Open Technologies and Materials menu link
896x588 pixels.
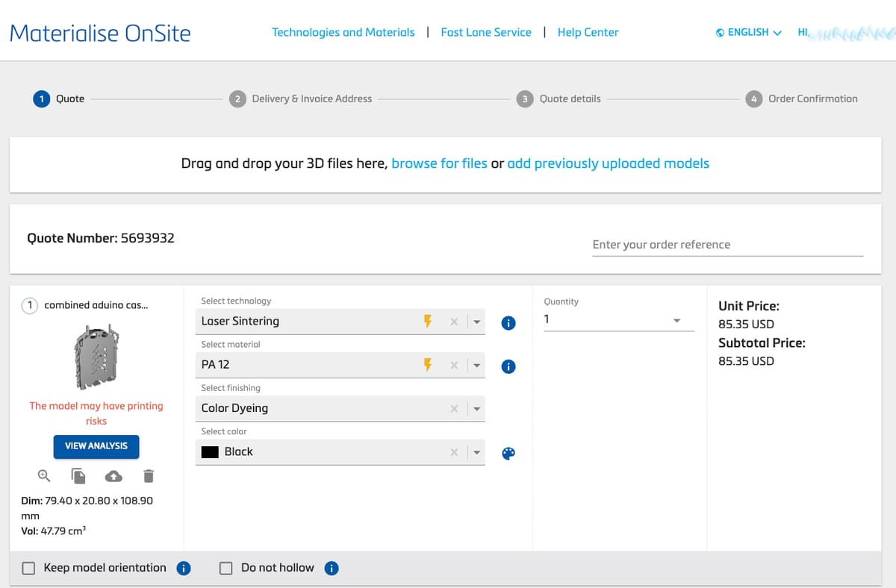pos(343,32)
